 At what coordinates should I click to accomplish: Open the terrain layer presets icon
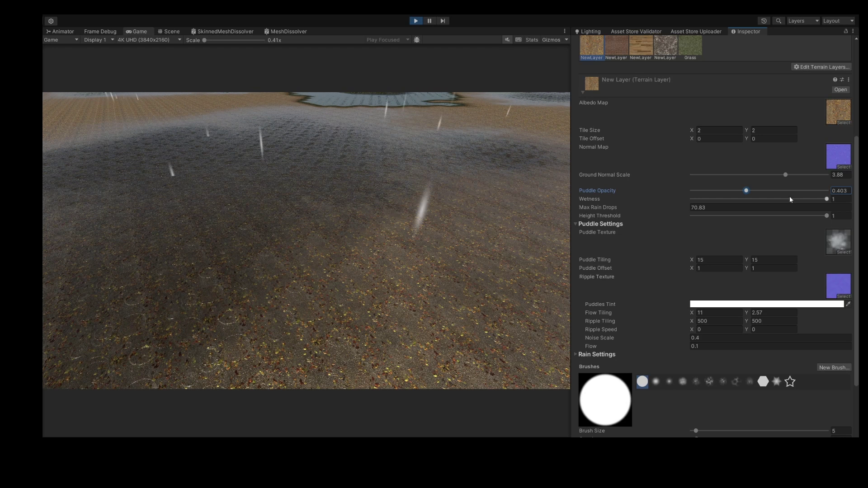842,80
